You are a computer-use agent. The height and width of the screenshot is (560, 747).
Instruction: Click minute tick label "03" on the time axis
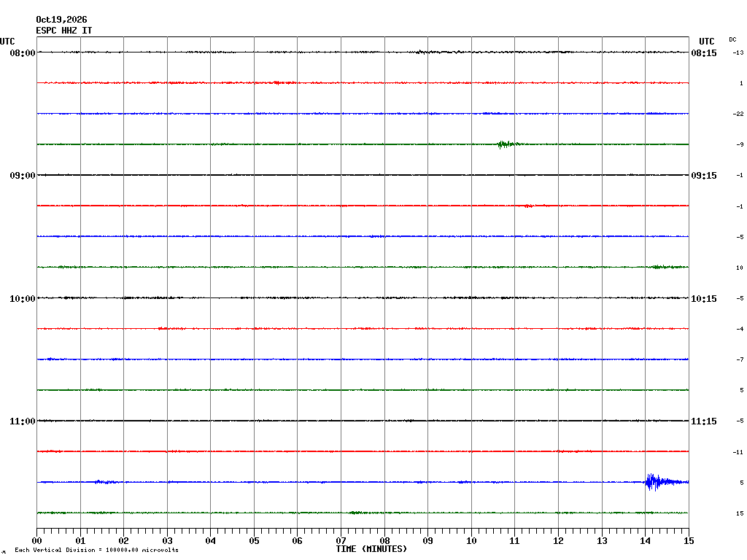[x=167, y=541]
